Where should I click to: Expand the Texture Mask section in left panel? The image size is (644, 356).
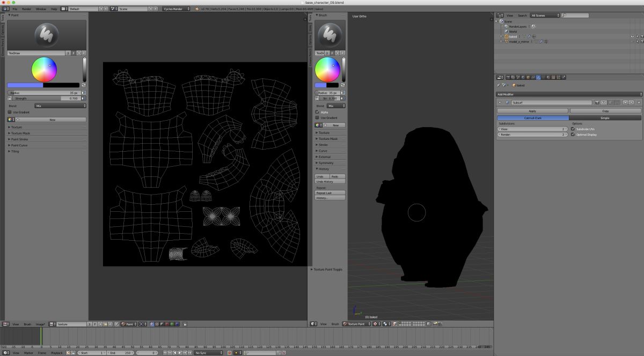coord(19,133)
